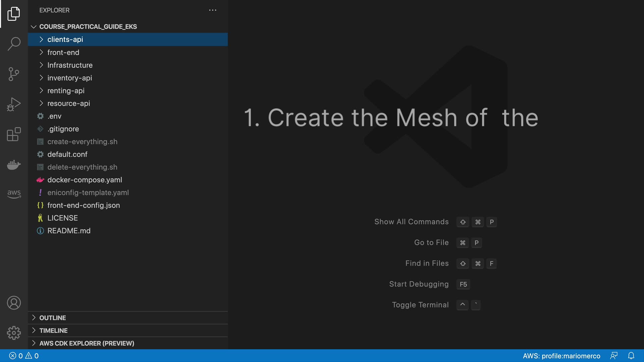Open Explorer views and more actions menu

213,10
